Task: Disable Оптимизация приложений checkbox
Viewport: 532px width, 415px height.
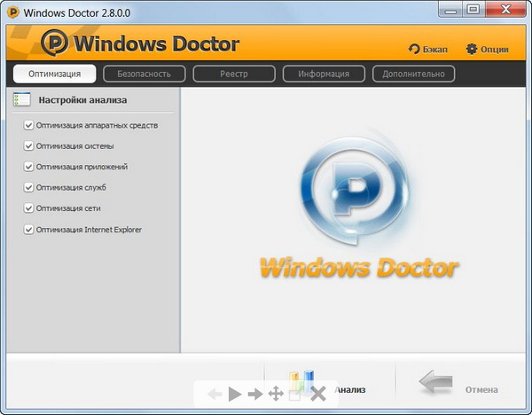Action: 29,167
